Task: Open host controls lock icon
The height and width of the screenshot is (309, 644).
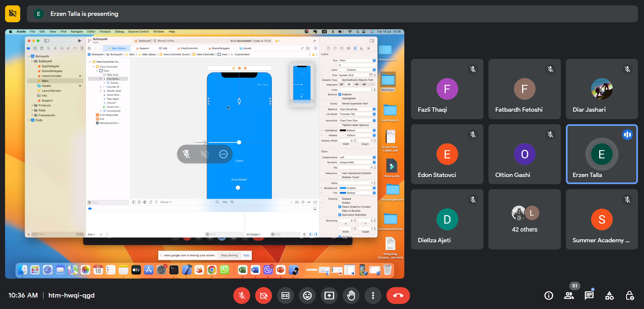Action: pos(630,296)
